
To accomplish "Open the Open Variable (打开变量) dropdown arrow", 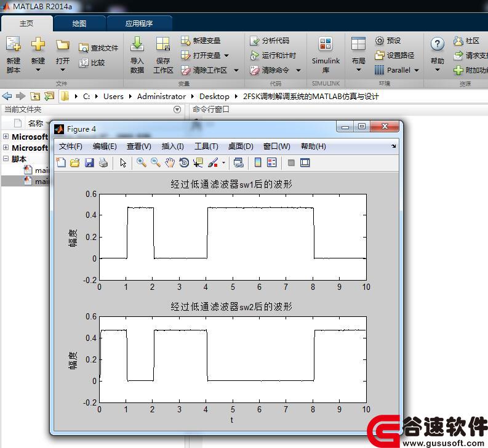I will (226, 56).
